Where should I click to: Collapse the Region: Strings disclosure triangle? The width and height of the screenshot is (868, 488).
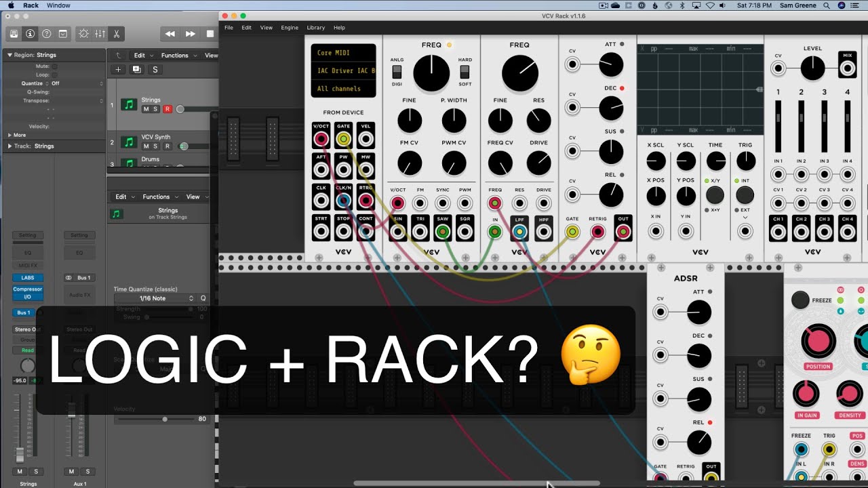9,55
